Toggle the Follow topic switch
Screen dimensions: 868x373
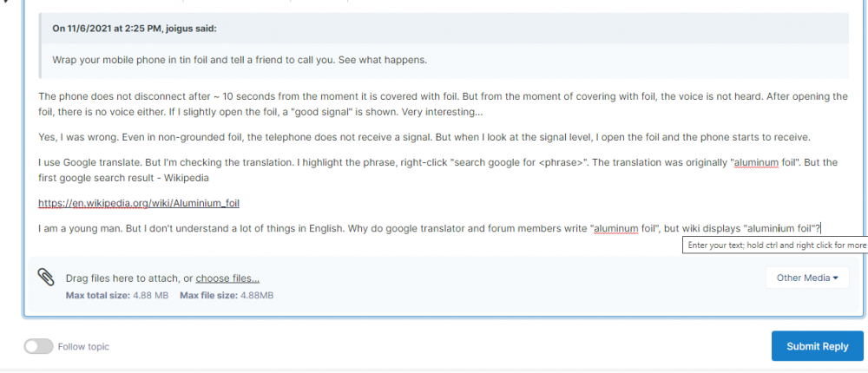[38, 346]
